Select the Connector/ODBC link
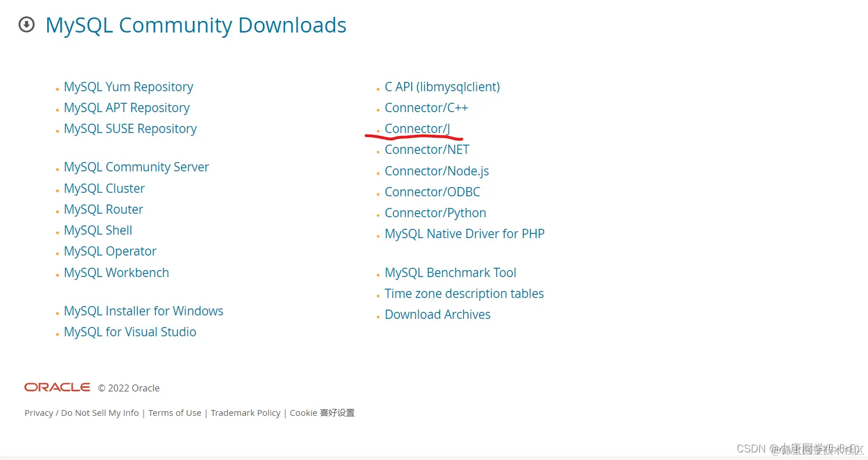Viewport: 868px width, 460px height. (433, 192)
